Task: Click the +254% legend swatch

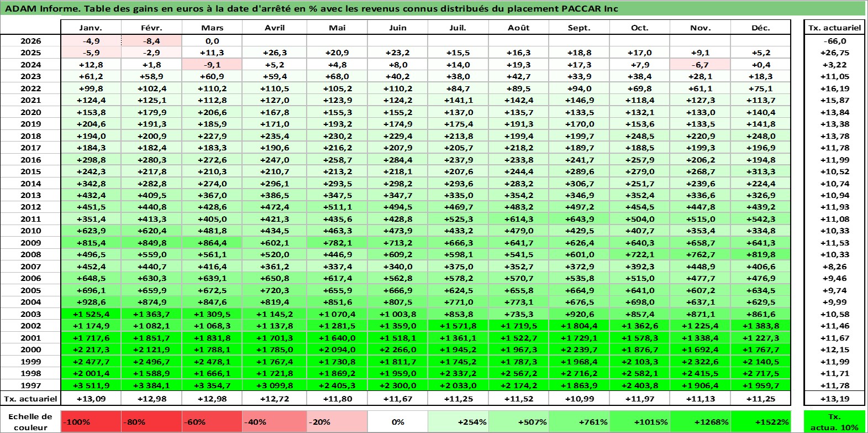Action: point(458,421)
